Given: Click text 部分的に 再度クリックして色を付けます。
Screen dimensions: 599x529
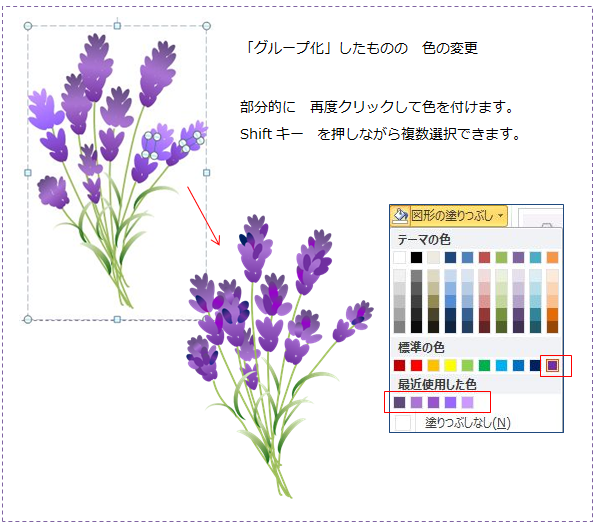Looking at the screenshot, I should click(377, 107).
